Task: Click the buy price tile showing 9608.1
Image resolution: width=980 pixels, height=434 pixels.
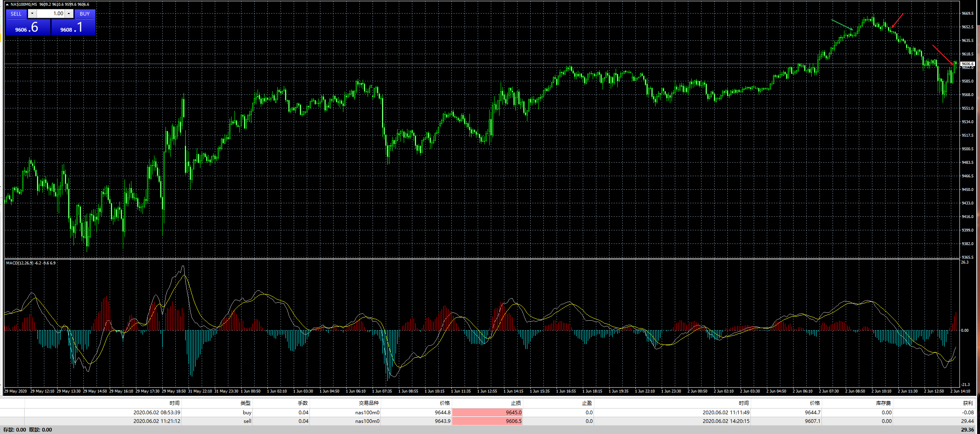Action: (x=73, y=28)
